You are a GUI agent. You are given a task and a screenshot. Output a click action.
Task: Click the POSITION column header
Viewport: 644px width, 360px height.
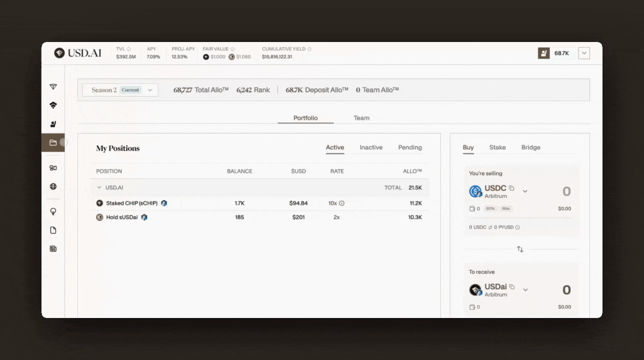109,171
